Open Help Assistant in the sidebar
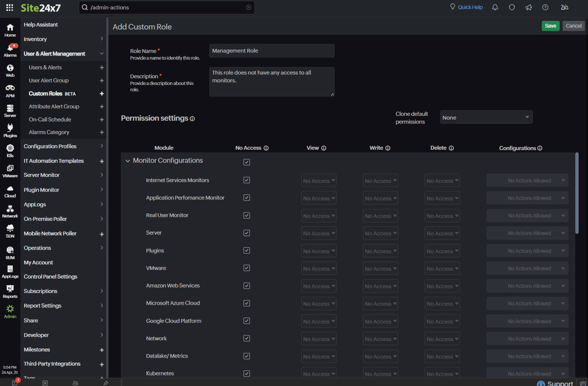Image resolution: width=588 pixels, height=386 pixels. 41,25
